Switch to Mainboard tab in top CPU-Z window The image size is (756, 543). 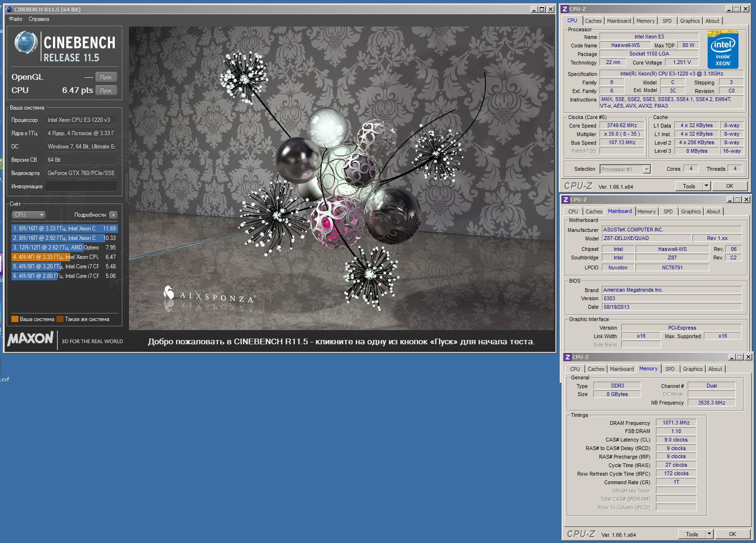[x=619, y=21]
